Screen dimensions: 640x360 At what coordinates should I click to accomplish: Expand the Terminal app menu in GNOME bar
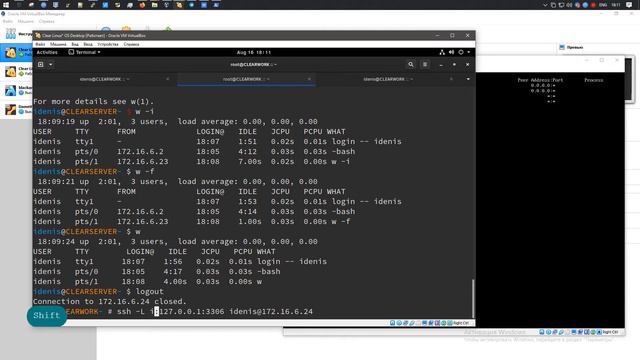click(84, 52)
